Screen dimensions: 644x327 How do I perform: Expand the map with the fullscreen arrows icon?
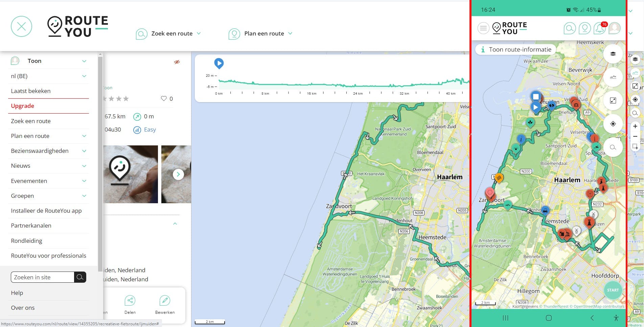point(613,100)
